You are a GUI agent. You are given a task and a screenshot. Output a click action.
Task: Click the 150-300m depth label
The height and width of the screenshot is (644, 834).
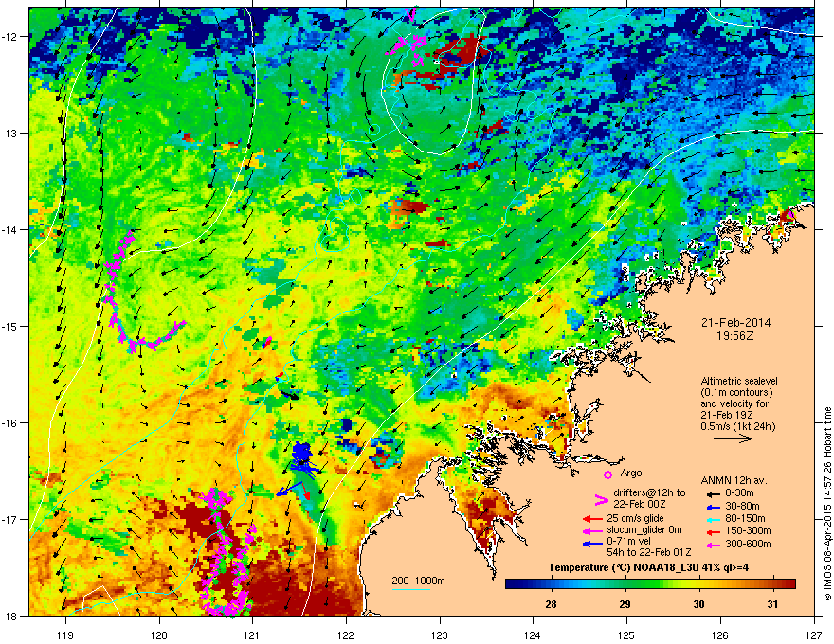(748, 530)
